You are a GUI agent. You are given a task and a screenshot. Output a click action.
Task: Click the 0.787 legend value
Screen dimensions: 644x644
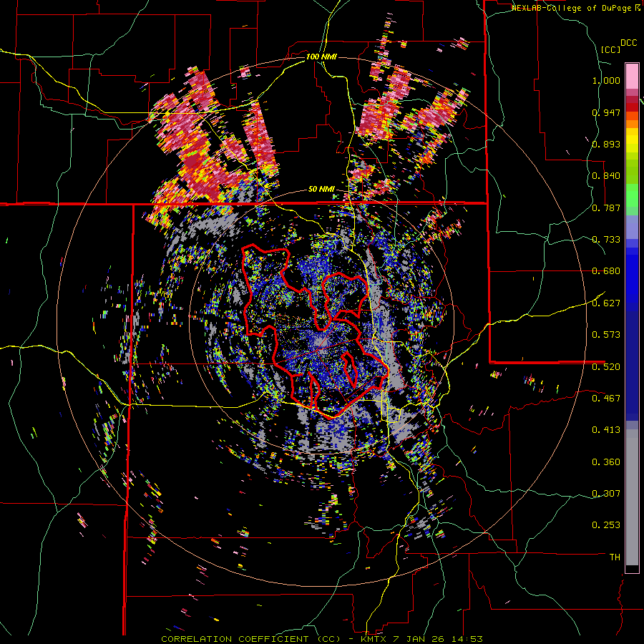(606, 208)
